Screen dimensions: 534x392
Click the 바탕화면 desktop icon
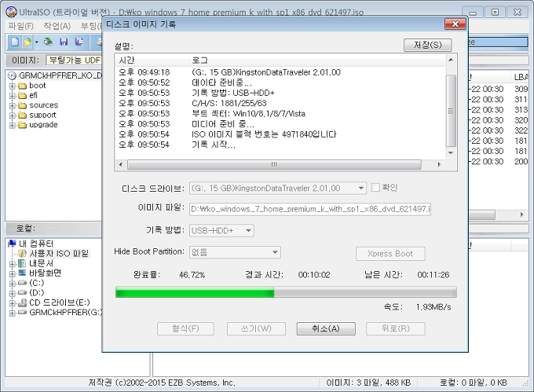point(22,273)
